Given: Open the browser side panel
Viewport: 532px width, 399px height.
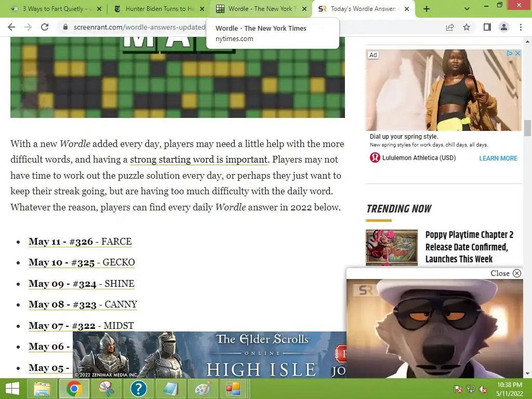Looking at the screenshot, I should [487, 27].
